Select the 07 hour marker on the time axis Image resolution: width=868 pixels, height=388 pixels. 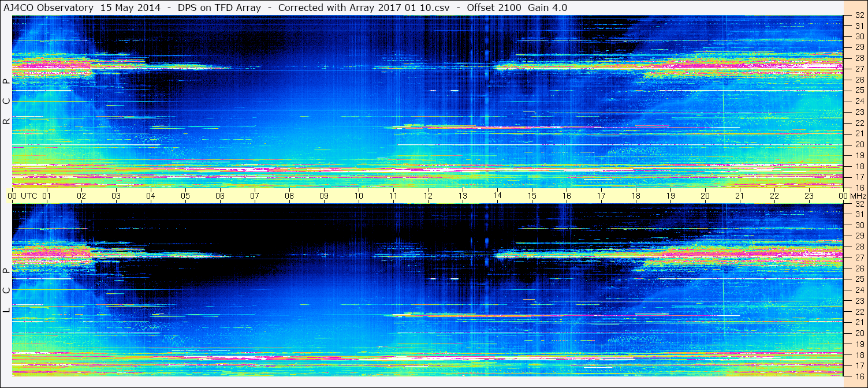[x=255, y=196]
